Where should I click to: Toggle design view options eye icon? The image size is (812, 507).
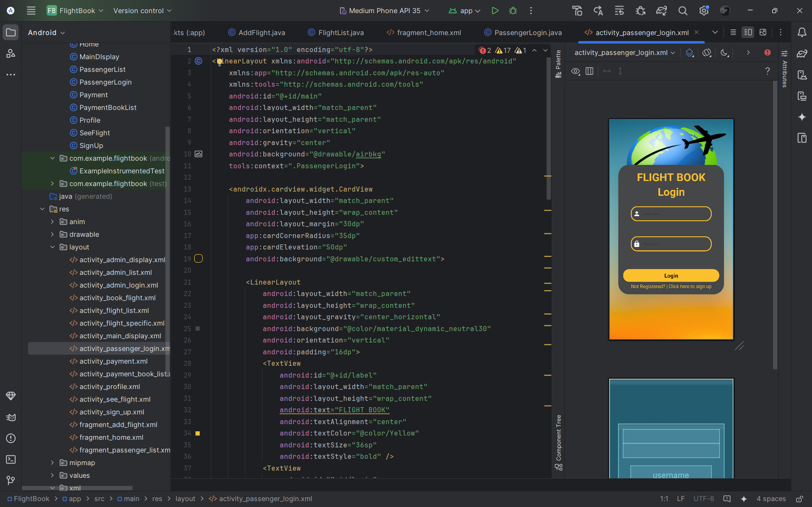pyautogui.click(x=575, y=71)
